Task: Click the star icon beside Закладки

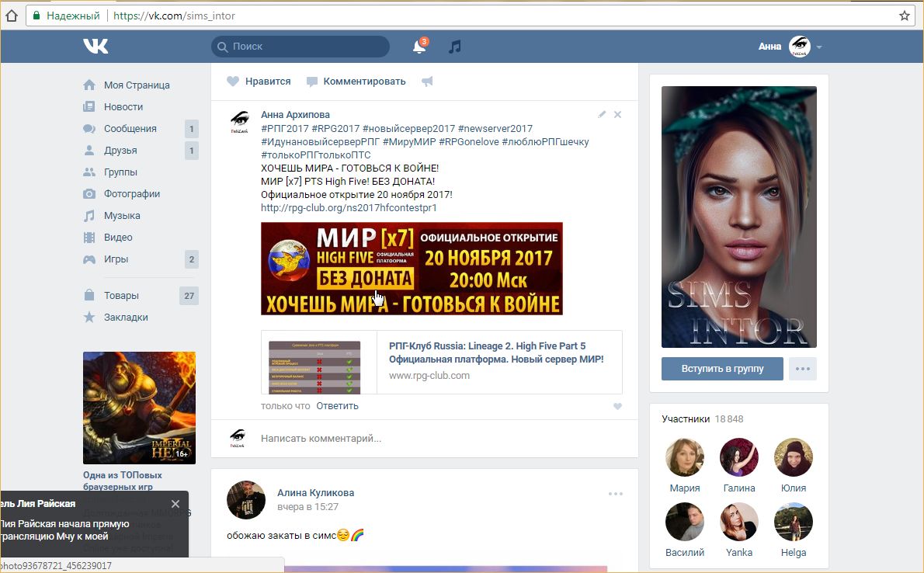Action: [x=89, y=317]
